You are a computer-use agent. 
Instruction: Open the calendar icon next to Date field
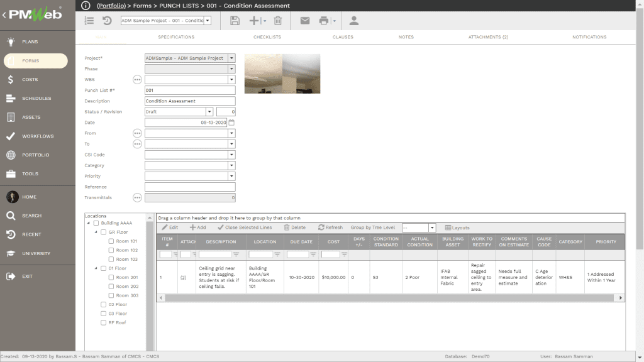click(x=230, y=122)
